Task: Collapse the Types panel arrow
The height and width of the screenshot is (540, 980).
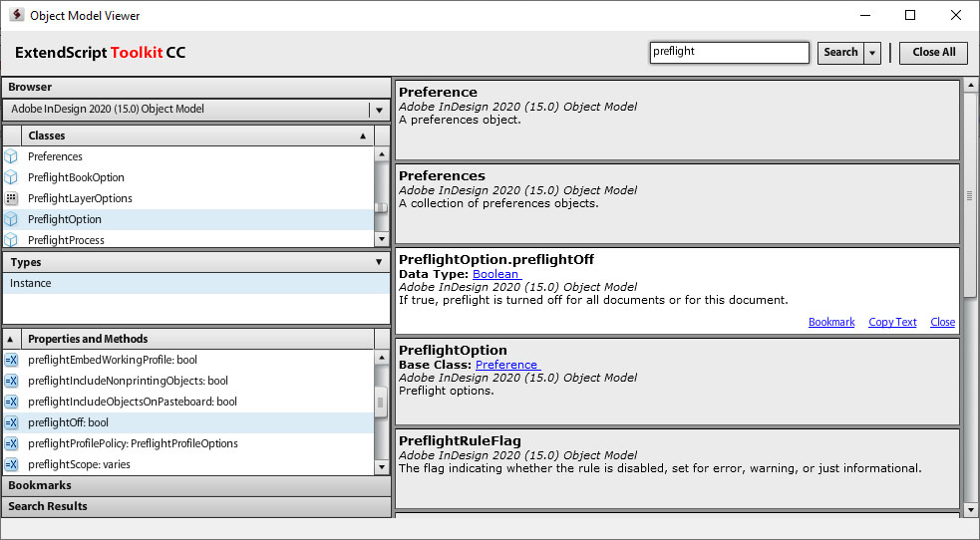Action: tap(379, 262)
